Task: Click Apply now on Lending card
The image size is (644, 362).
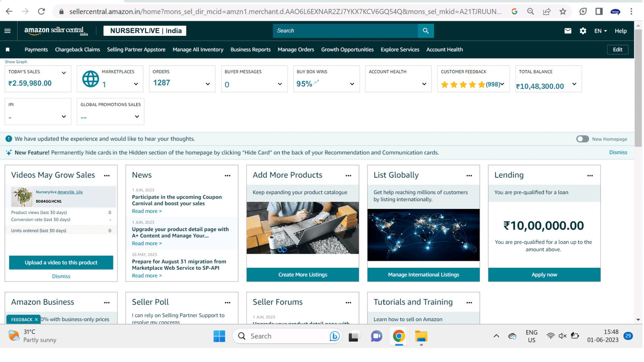Action: pos(544,275)
